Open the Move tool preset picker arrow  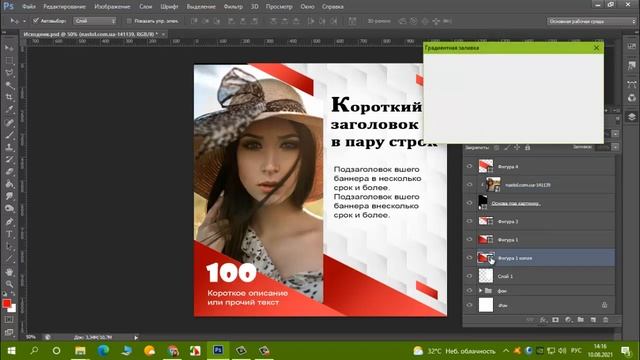coord(24,21)
